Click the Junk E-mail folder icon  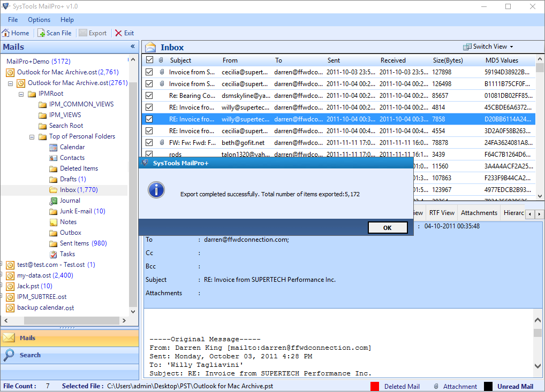pyautogui.click(x=53, y=211)
